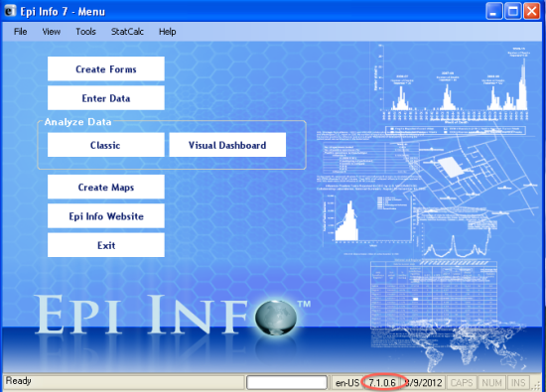
Task: Open the Tools menu
Action: (85, 32)
